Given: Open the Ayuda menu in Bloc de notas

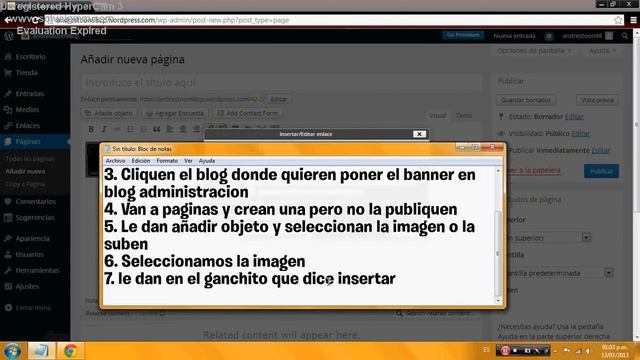Looking at the screenshot, I should click(x=207, y=161).
